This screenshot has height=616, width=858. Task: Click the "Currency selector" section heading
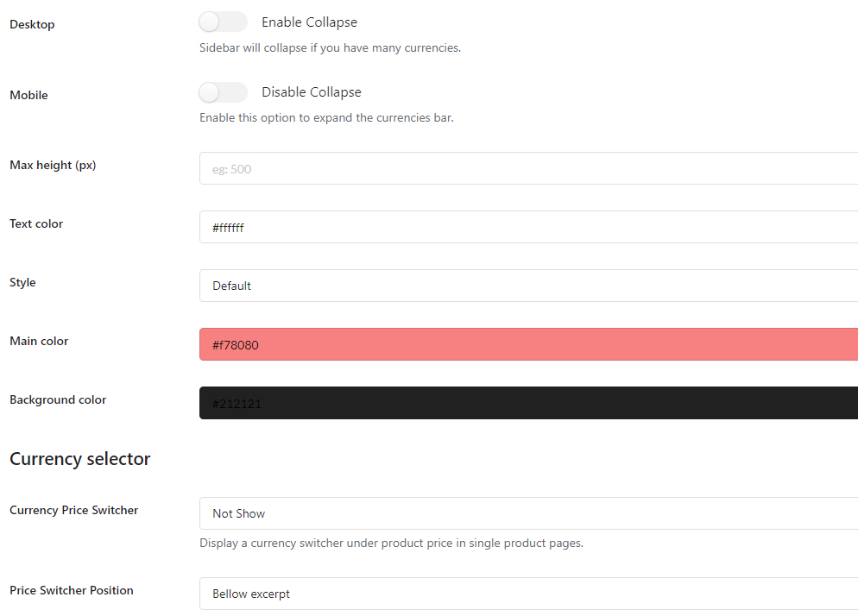(x=80, y=459)
